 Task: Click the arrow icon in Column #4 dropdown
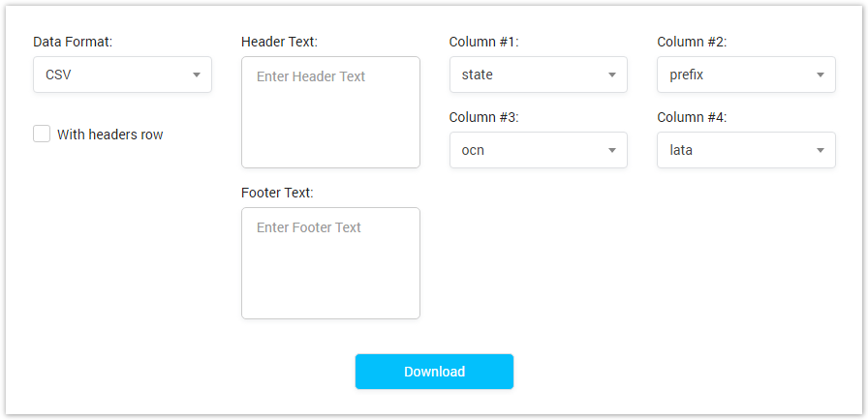coord(820,150)
